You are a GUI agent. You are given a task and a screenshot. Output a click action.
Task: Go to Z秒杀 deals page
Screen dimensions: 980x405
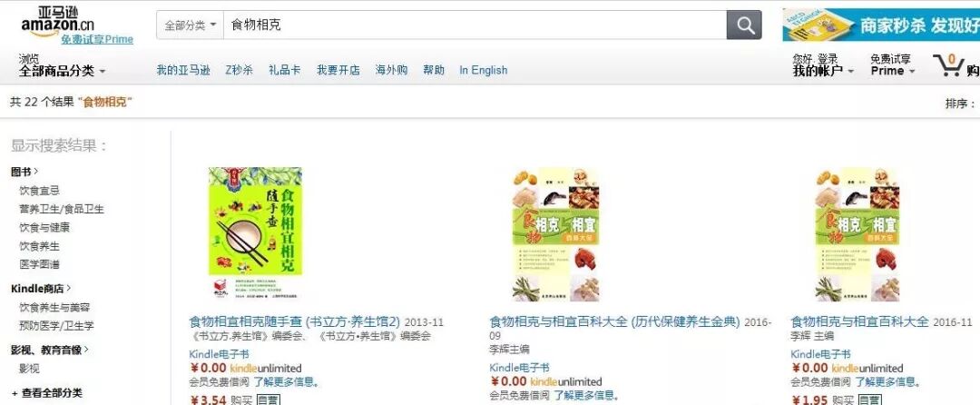239,70
